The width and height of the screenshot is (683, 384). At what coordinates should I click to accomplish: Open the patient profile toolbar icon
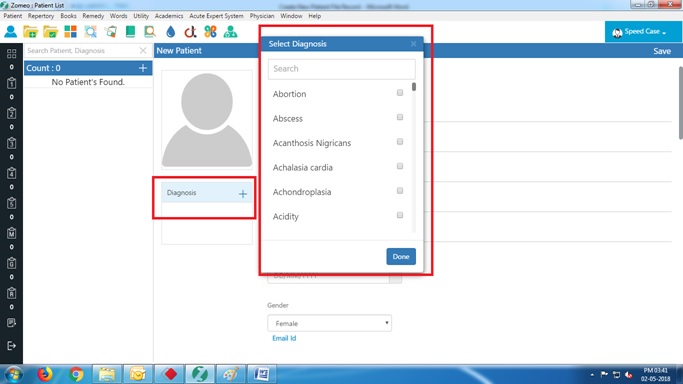10,31
